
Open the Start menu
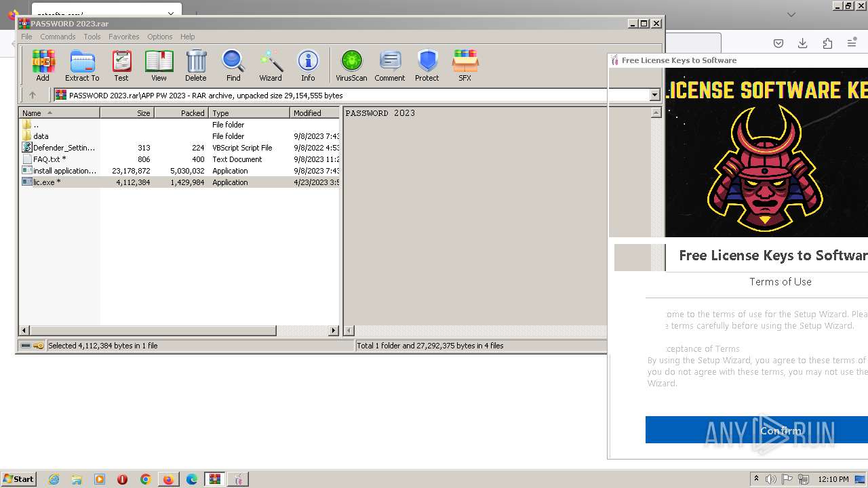click(18, 479)
